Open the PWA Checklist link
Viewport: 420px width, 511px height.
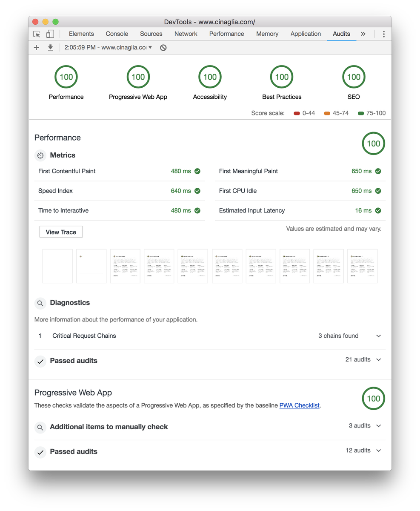click(x=299, y=405)
